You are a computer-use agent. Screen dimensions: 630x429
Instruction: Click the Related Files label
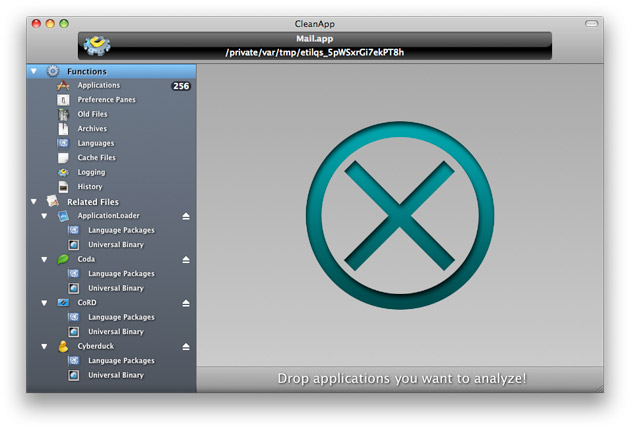[93, 202]
